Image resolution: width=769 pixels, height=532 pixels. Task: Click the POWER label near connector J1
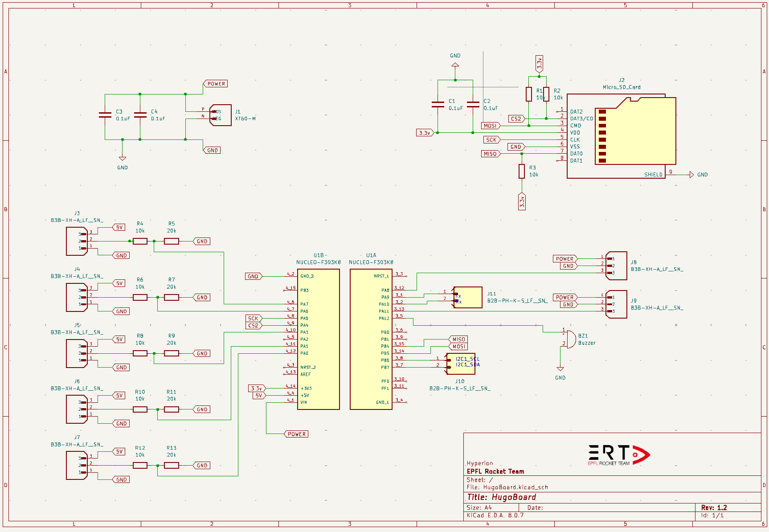pyautogui.click(x=216, y=83)
